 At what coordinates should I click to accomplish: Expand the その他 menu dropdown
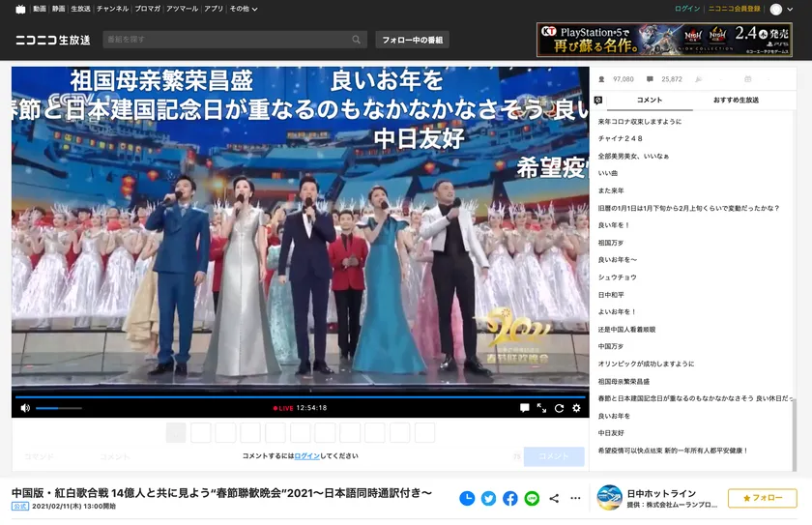click(255, 9)
